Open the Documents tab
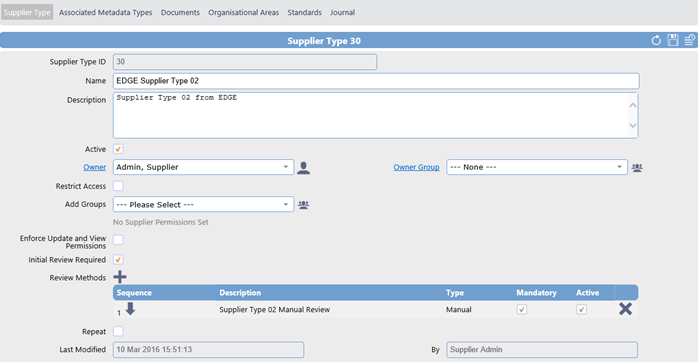The width and height of the screenshot is (698, 362). pyautogui.click(x=180, y=12)
